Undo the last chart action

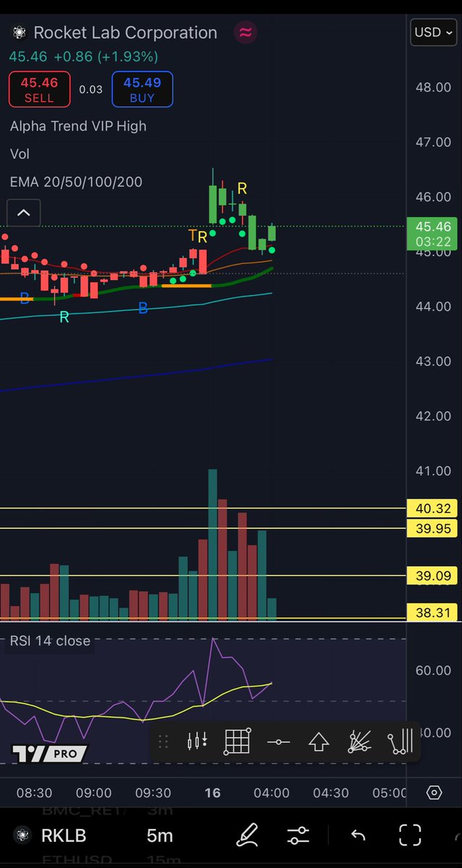pos(358,836)
